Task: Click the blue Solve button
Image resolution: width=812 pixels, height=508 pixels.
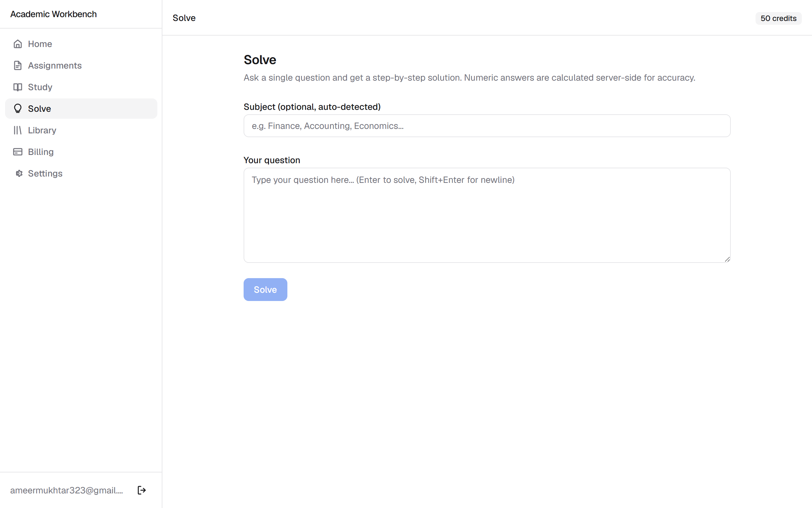Action: tap(265, 290)
